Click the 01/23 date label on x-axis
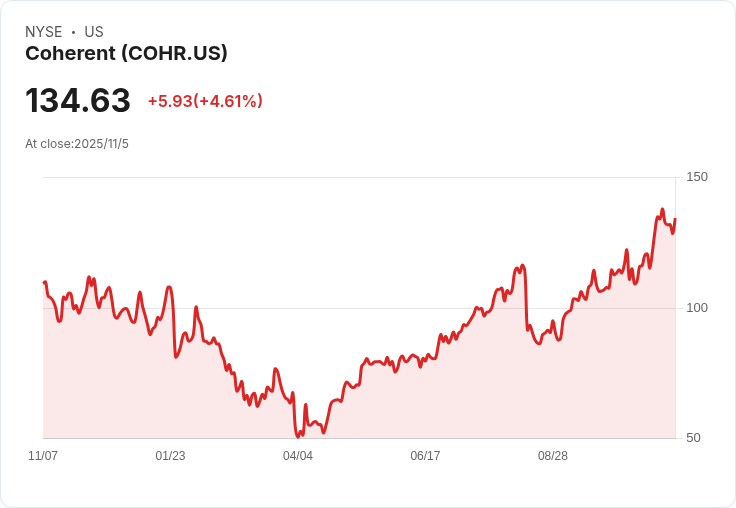736x508 pixels. tap(170, 456)
